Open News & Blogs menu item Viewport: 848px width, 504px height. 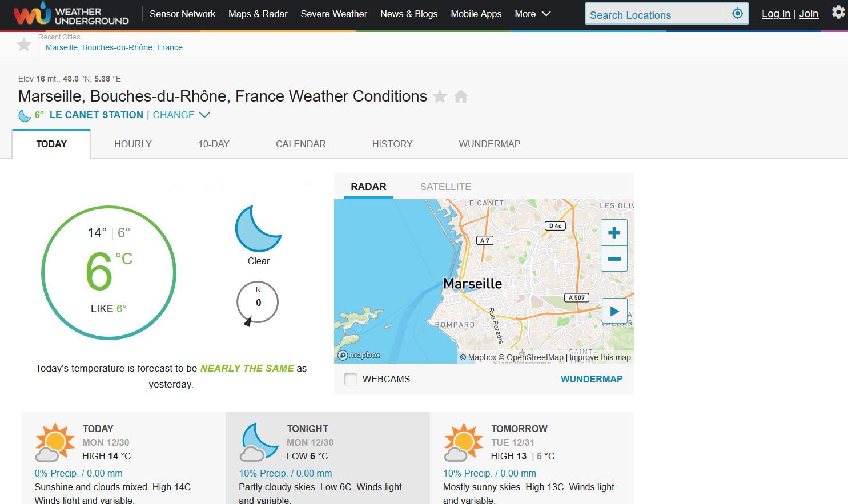click(409, 14)
